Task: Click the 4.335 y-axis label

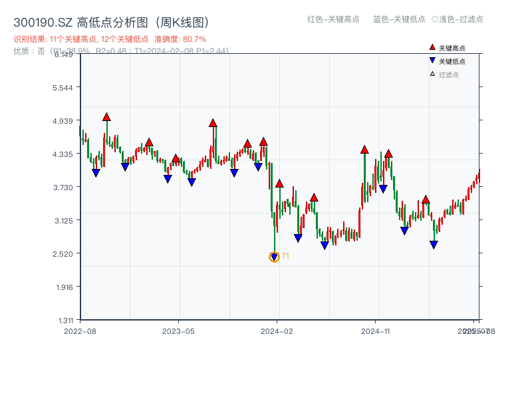Action: (x=63, y=154)
